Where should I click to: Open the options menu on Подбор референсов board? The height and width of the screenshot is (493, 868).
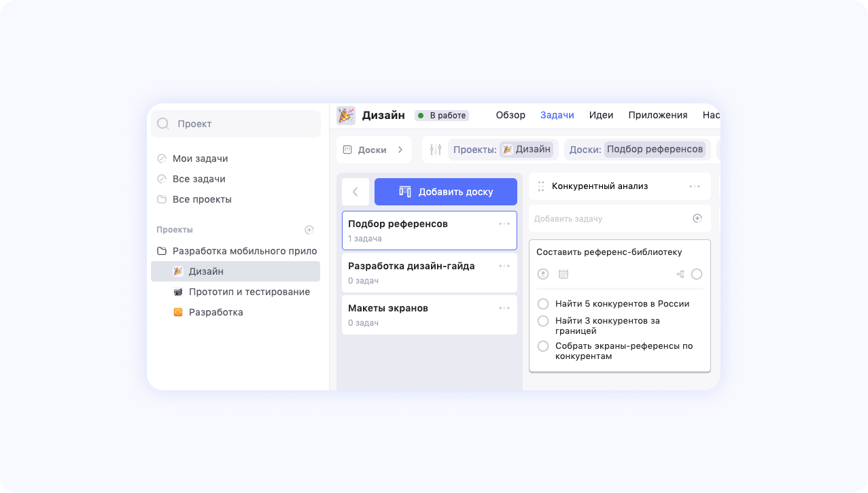pos(504,223)
